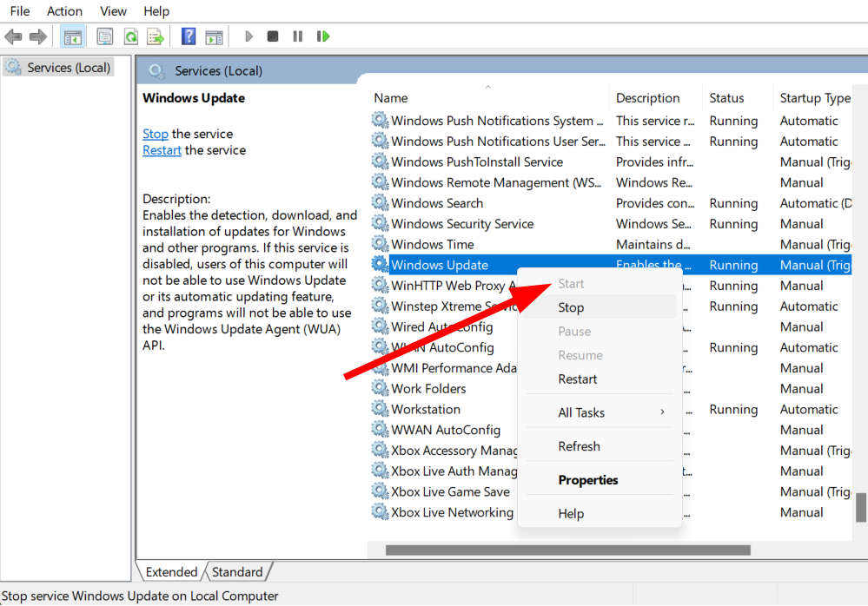Switch to the Extended tab
868x606 pixels.
coord(171,572)
